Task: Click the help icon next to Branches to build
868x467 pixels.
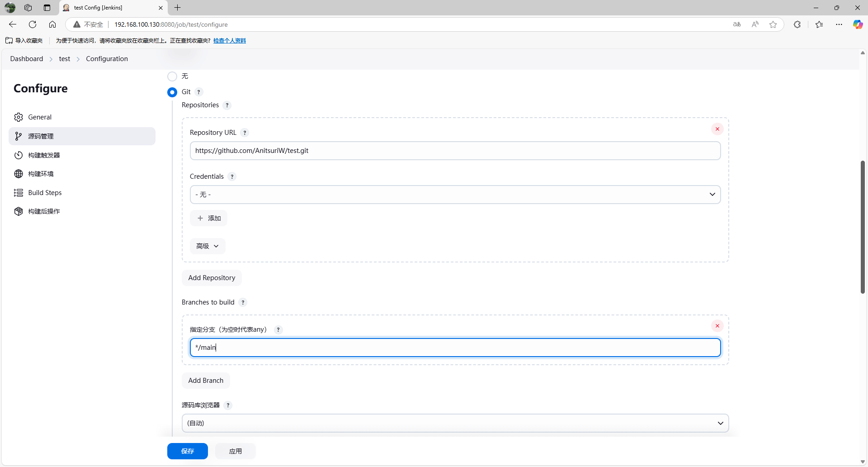Action: coord(243,302)
